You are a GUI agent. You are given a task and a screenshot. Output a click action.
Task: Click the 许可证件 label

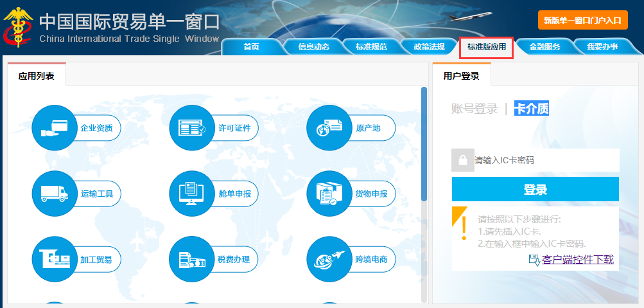[234, 128]
